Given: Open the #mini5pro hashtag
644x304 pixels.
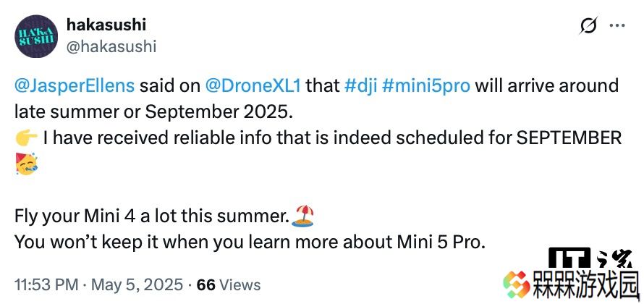Looking at the screenshot, I should [426, 86].
